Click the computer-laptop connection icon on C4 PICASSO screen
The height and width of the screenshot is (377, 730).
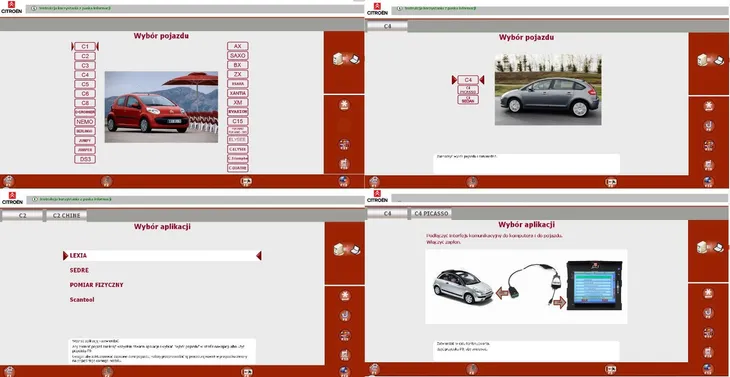point(710,247)
